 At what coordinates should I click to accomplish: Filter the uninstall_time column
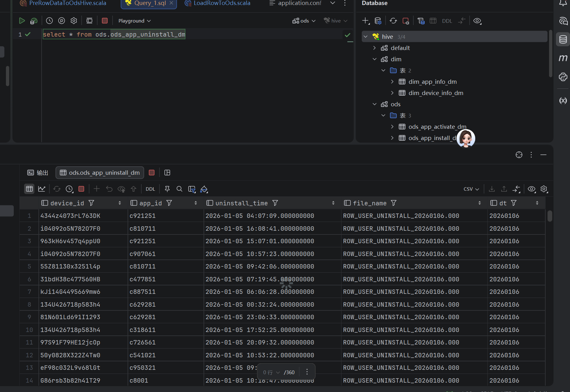tap(275, 203)
